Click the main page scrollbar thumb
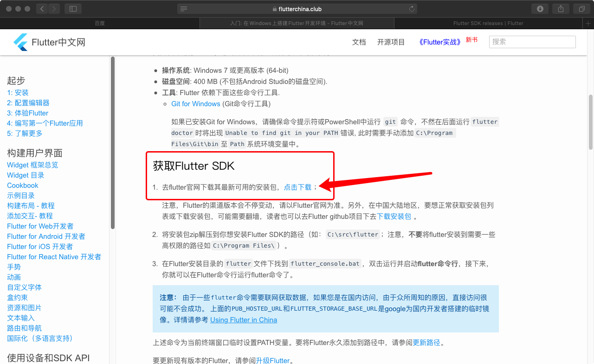Viewport: 594px width, 364px height. point(591,122)
